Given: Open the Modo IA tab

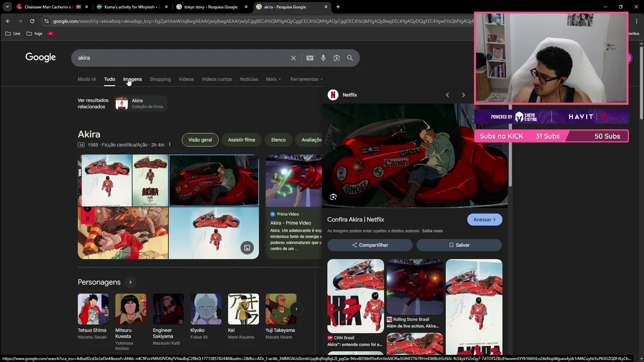Looking at the screenshot, I should coord(87,79).
